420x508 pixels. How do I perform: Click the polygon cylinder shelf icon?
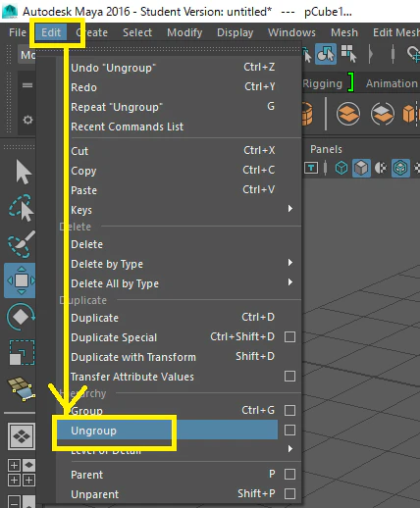tap(307, 114)
